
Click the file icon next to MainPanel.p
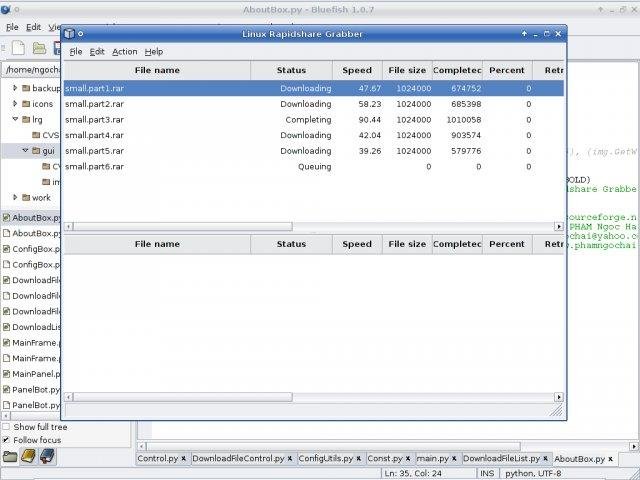(6, 374)
